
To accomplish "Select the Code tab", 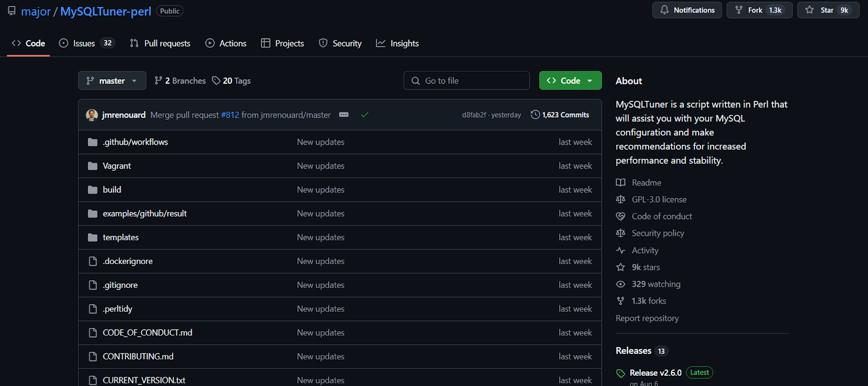I will [28, 43].
